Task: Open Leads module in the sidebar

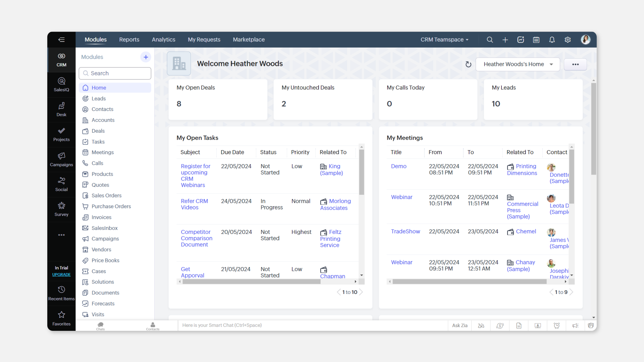Action: (115, 99)
